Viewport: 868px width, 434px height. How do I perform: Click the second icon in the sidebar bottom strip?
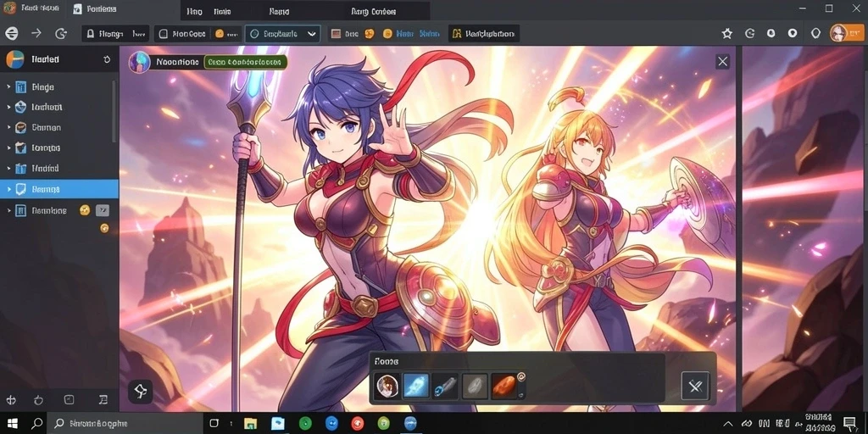click(x=38, y=400)
